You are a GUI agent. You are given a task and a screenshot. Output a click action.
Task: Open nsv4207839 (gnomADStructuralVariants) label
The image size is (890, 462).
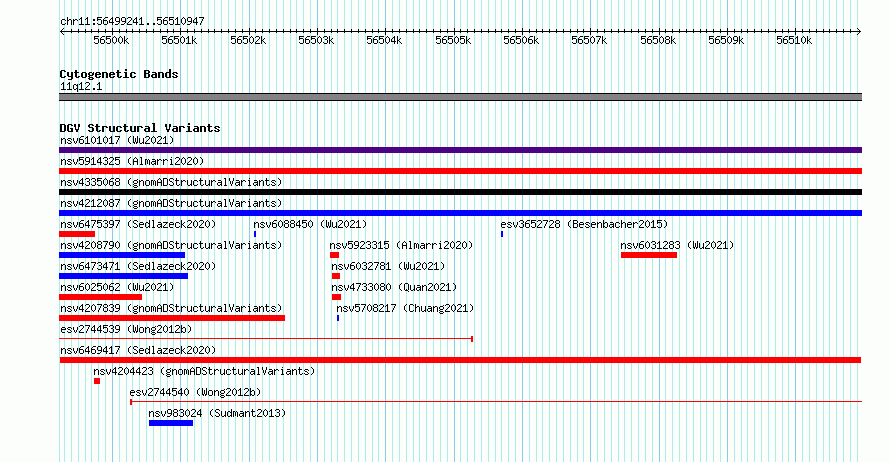pyautogui.click(x=171, y=308)
